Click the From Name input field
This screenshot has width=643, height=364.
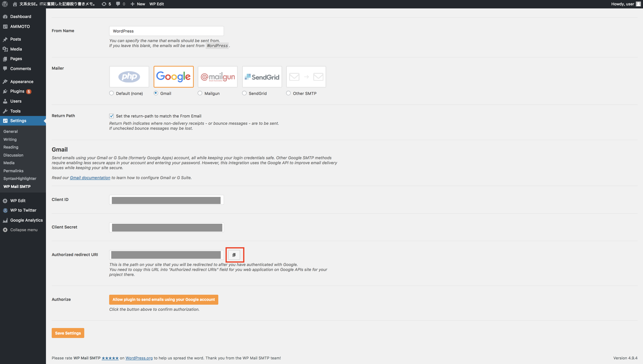(x=167, y=31)
